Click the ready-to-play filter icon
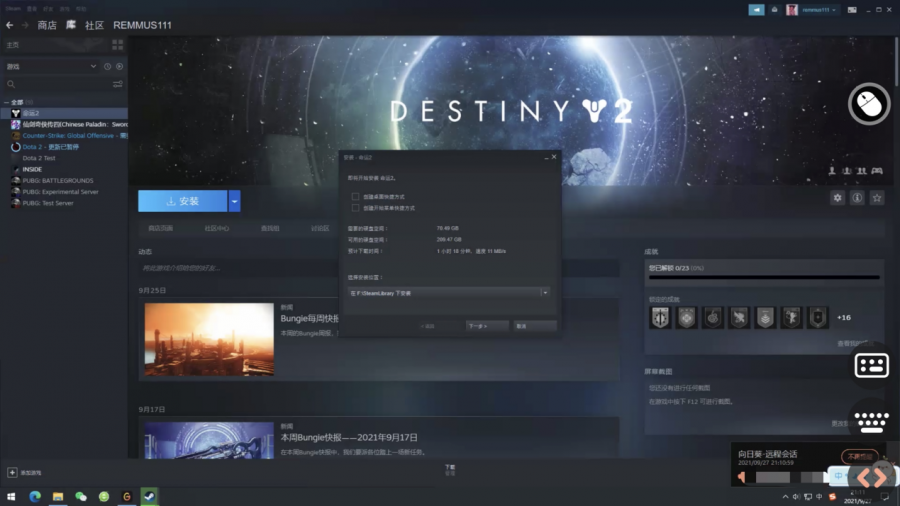This screenshot has width=900, height=506. 119,67
